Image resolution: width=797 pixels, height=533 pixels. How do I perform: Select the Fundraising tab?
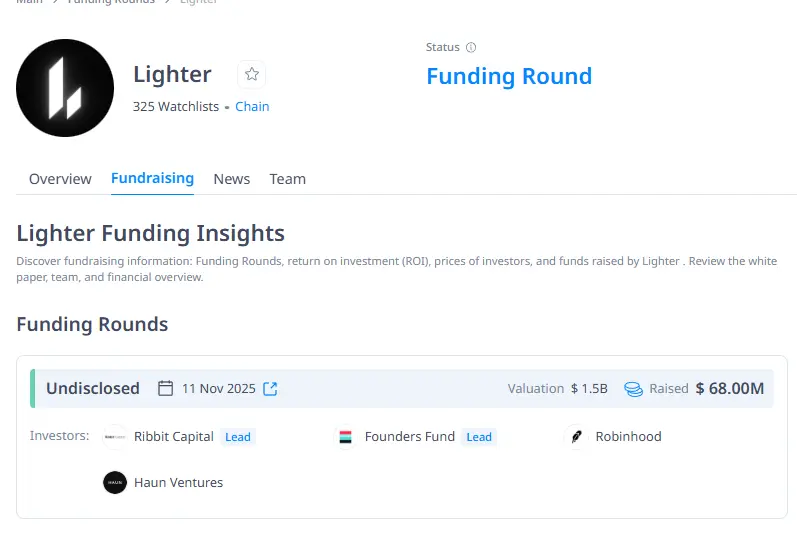pos(152,178)
